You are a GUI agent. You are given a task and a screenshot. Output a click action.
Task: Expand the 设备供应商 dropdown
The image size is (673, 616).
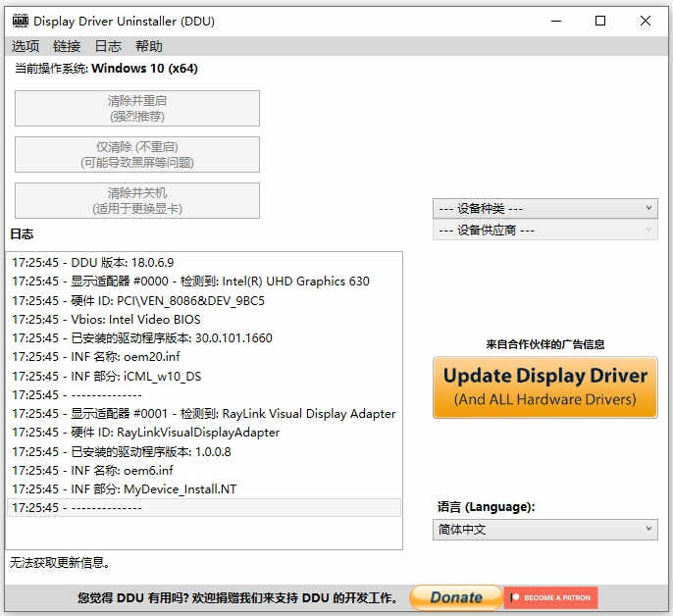(x=544, y=231)
